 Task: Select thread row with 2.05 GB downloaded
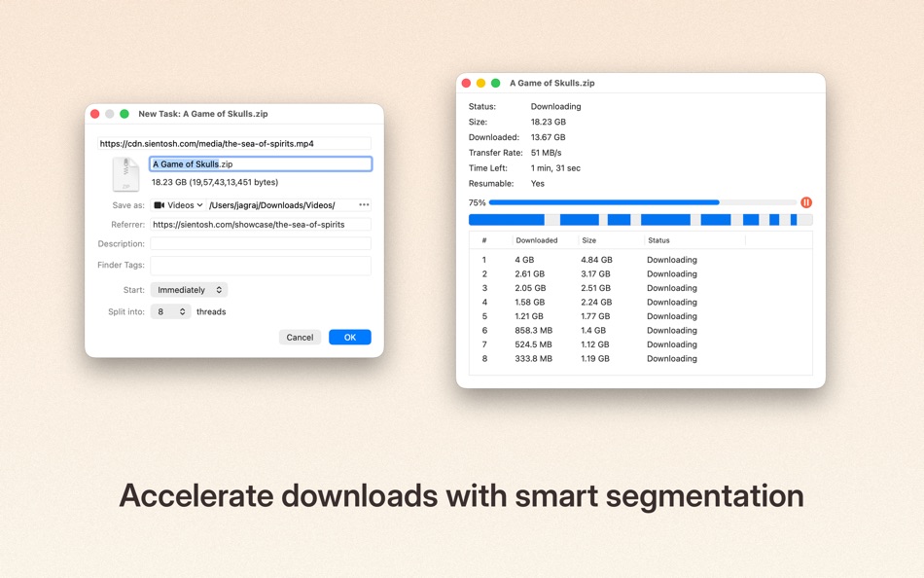(641, 288)
